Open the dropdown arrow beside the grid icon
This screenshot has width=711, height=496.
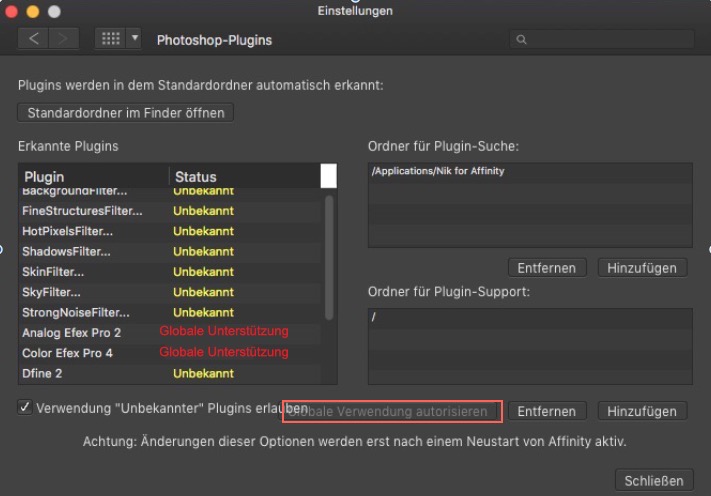[134, 39]
